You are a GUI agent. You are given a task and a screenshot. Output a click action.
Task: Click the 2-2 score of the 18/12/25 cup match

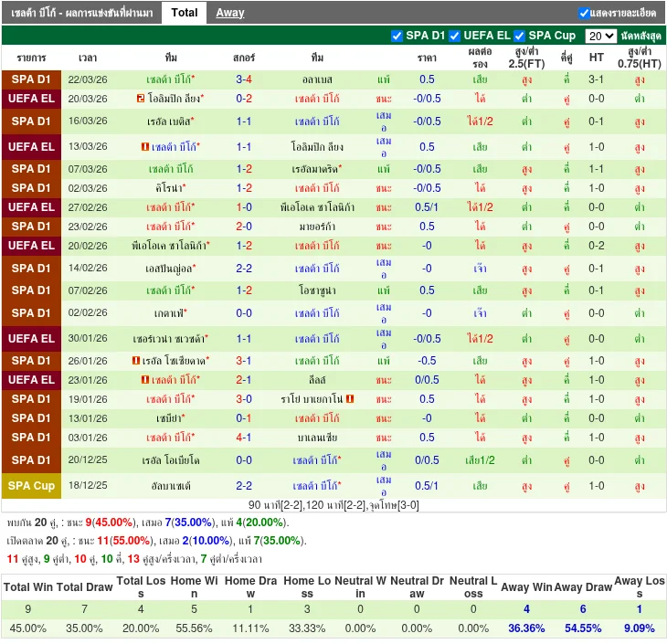click(244, 486)
